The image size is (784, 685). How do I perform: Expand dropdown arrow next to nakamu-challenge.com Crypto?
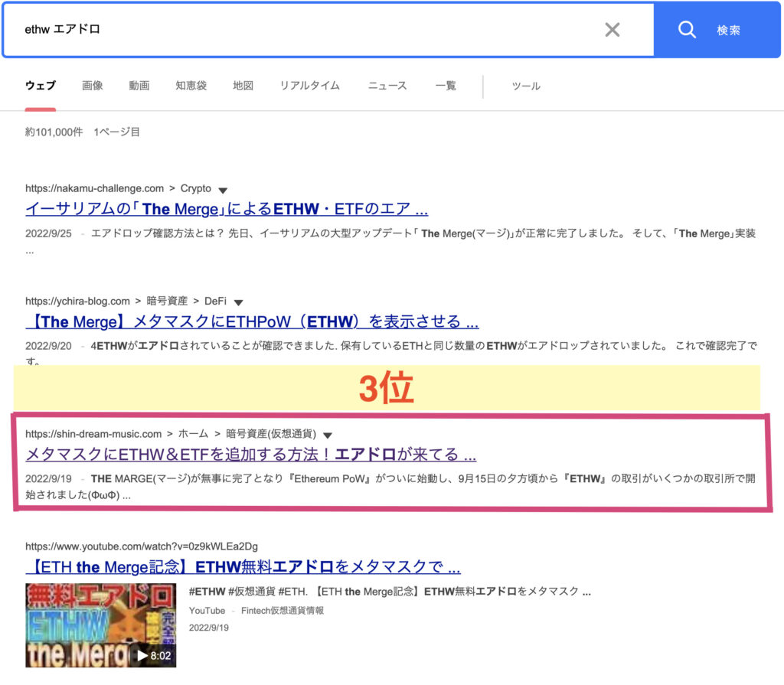tap(223, 190)
